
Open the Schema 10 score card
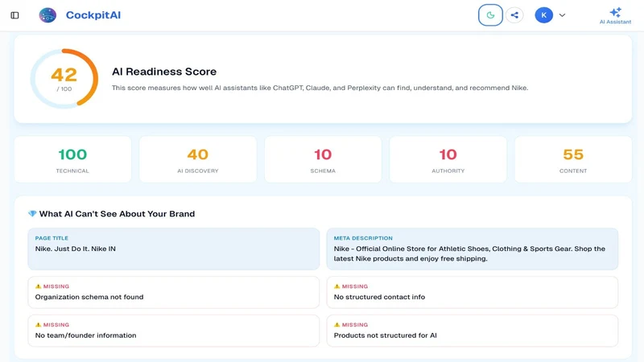[323, 159]
